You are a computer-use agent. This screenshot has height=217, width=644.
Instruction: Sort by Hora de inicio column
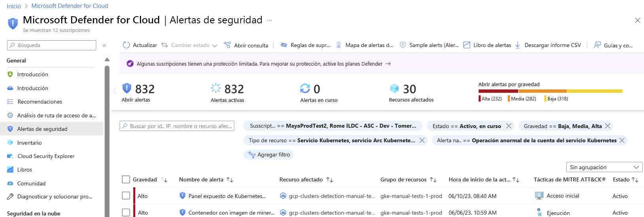pos(516,180)
